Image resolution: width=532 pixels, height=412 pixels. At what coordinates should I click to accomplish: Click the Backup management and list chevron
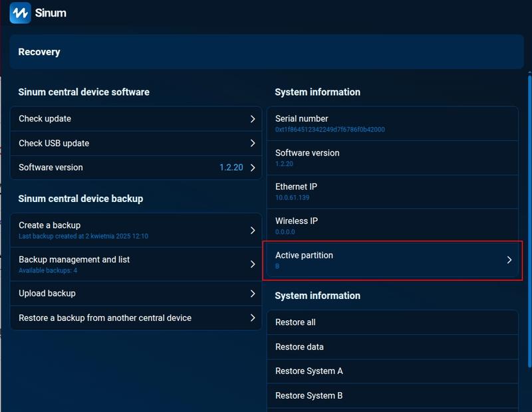point(253,264)
